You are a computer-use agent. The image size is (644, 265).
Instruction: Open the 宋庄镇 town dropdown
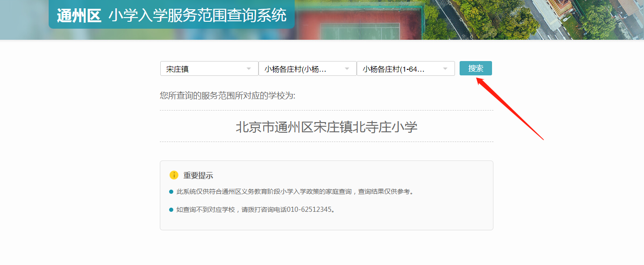click(x=209, y=69)
